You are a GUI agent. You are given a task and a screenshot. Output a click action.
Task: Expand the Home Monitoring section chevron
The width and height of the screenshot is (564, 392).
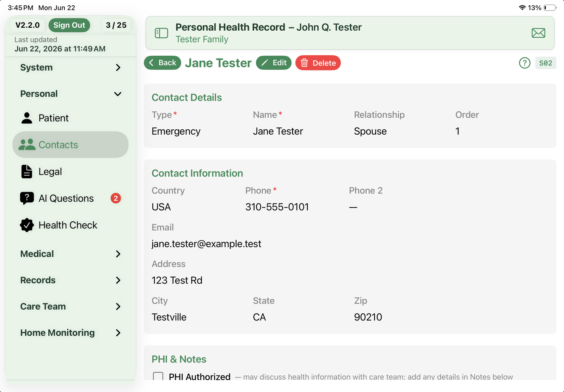(118, 333)
